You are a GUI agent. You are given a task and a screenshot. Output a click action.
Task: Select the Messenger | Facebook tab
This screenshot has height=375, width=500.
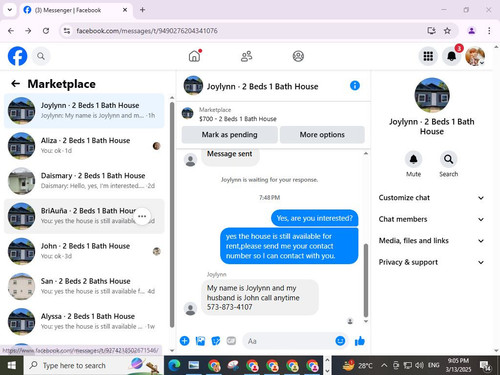tap(75, 10)
